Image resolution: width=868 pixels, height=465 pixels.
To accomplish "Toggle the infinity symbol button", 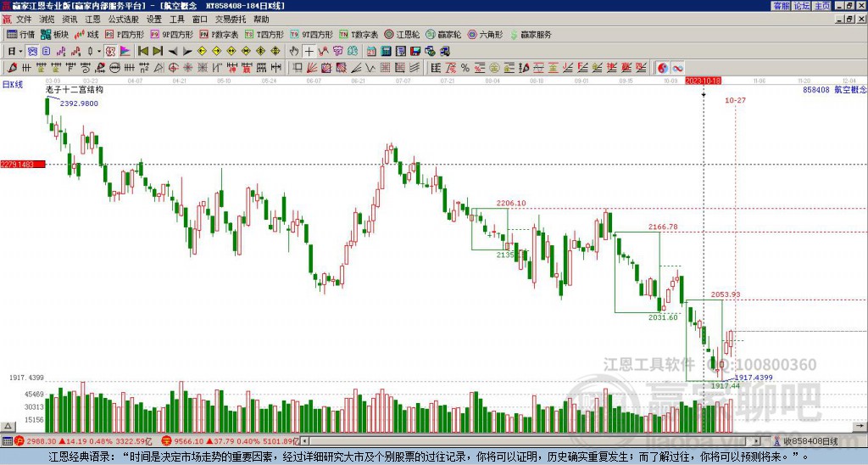I will pyautogui.click(x=677, y=68).
